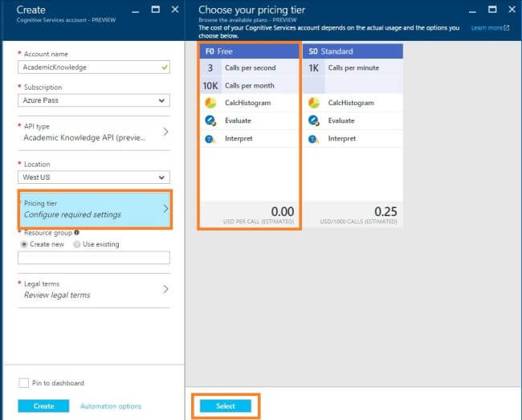Expand the Pricing tier chevron

pyautogui.click(x=165, y=209)
